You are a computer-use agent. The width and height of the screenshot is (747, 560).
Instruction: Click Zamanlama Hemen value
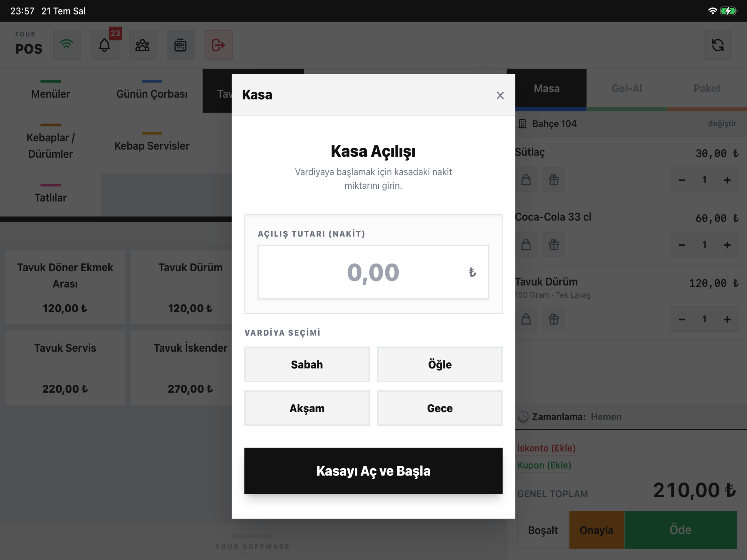click(x=606, y=417)
